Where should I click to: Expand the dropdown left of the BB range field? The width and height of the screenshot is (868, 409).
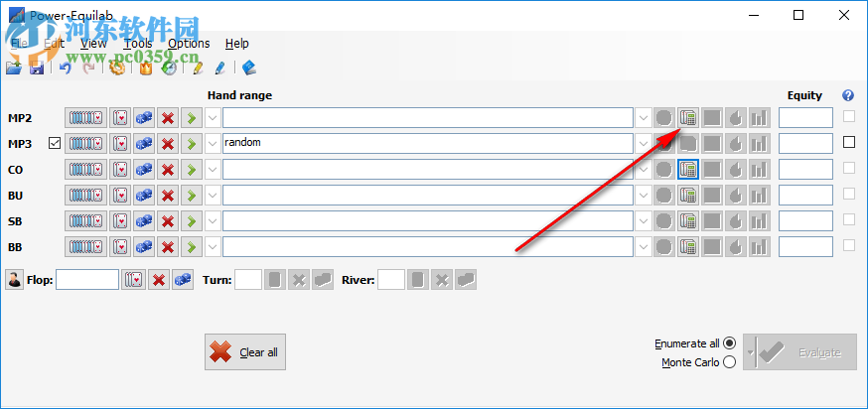point(213,247)
